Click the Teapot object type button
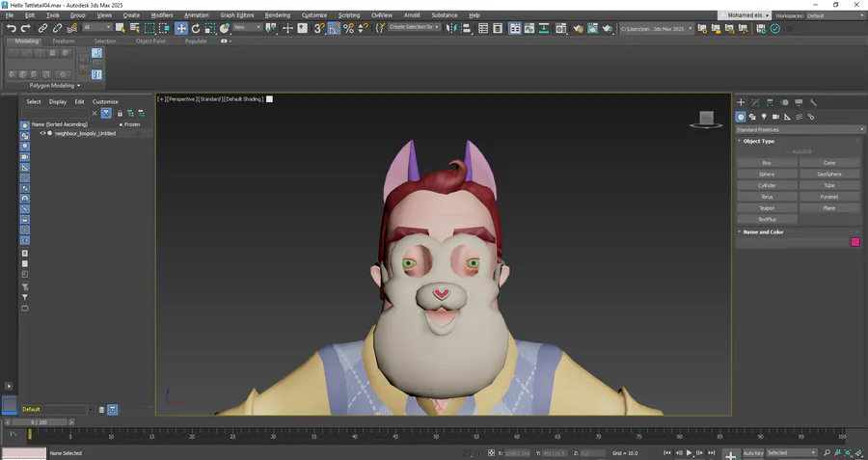This screenshot has width=868, height=460. (x=767, y=208)
